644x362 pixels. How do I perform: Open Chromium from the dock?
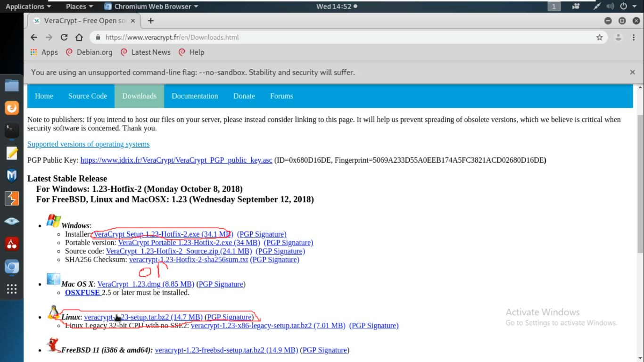click(12, 267)
